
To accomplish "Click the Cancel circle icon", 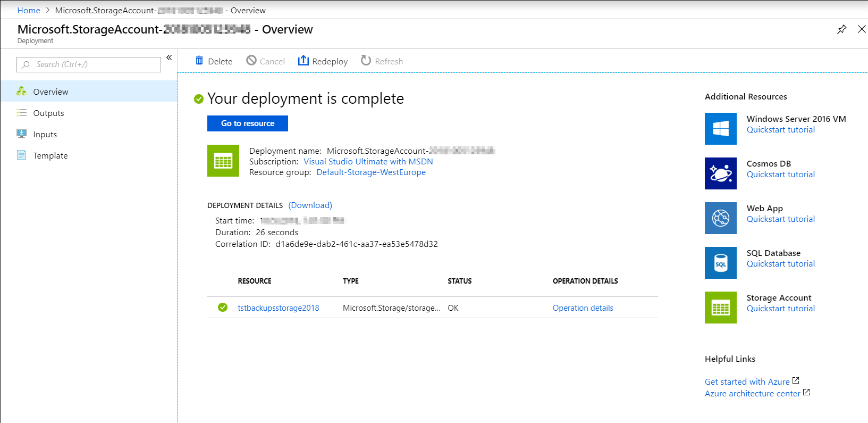I will point(251,61).
